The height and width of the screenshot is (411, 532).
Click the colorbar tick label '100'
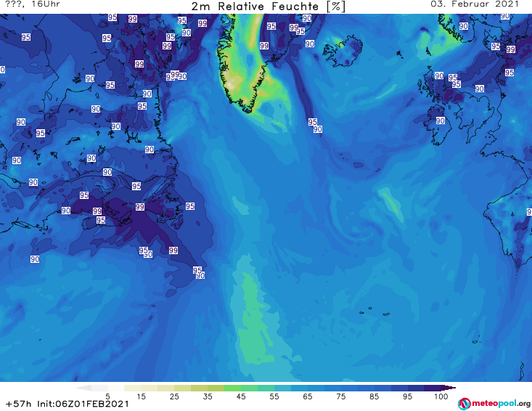coord(441,396)
